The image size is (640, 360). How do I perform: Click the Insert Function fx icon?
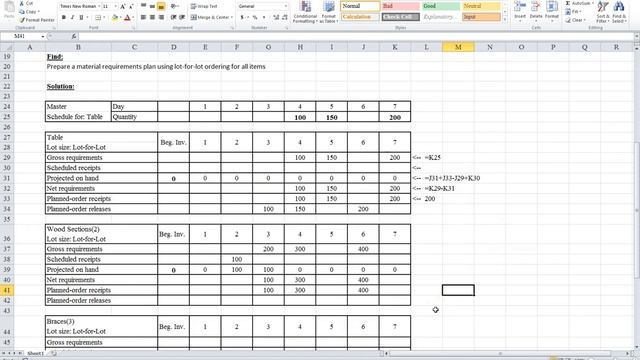tap(74, 36)
